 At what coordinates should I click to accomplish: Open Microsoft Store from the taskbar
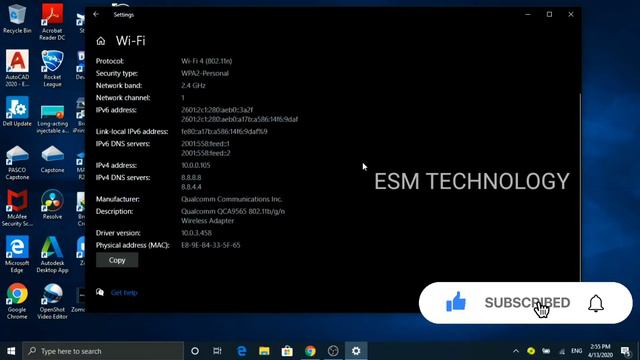[x=287, y=351]
